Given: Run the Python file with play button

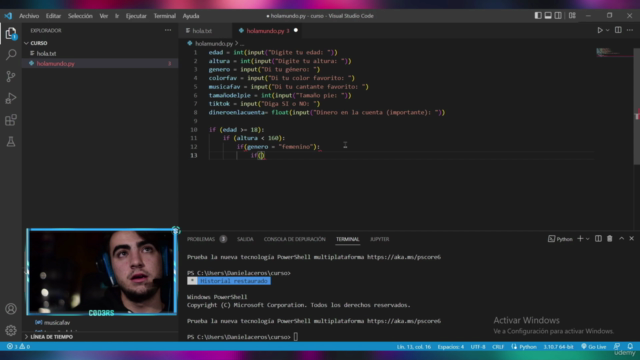Looking at the screenshot, I should point(600,30).
